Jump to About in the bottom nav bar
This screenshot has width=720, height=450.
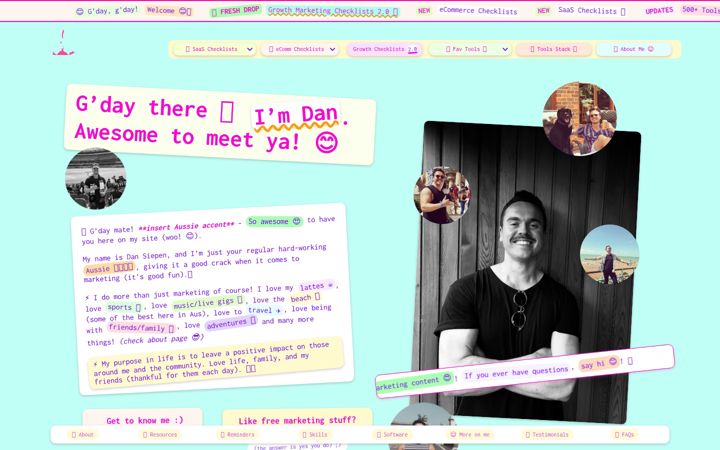(x=83, y=434)
